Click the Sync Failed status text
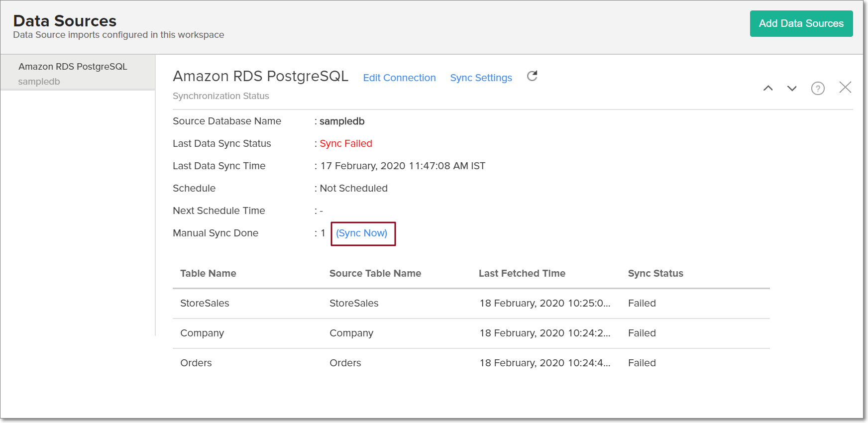Screen dimensions: 868x423 click(x=346, y=144)
